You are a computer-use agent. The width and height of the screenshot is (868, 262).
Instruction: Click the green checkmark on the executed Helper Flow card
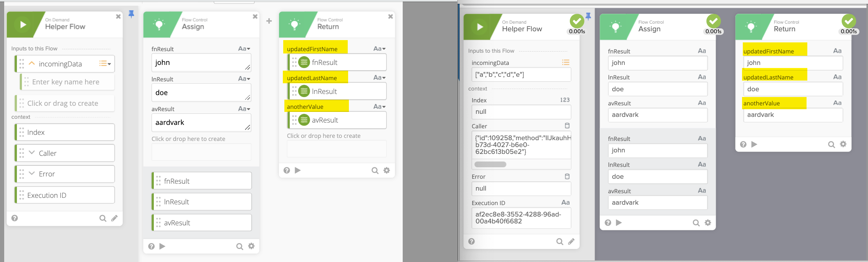point(577,21)
